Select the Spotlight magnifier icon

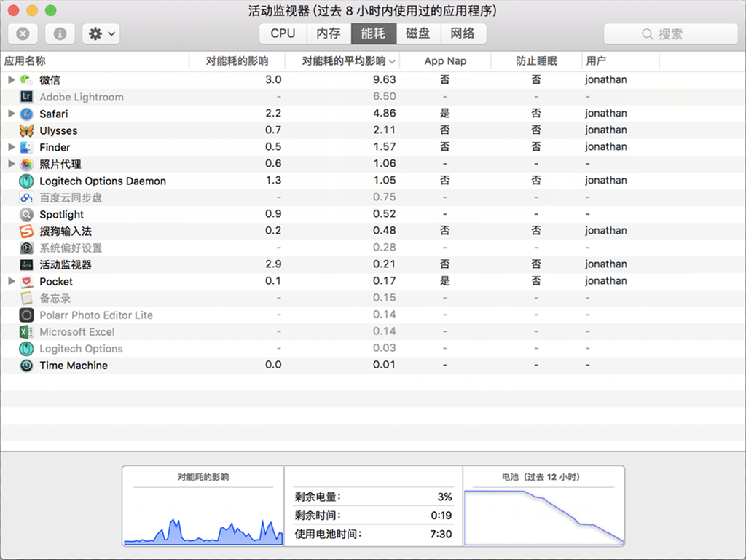coord(26,214)
